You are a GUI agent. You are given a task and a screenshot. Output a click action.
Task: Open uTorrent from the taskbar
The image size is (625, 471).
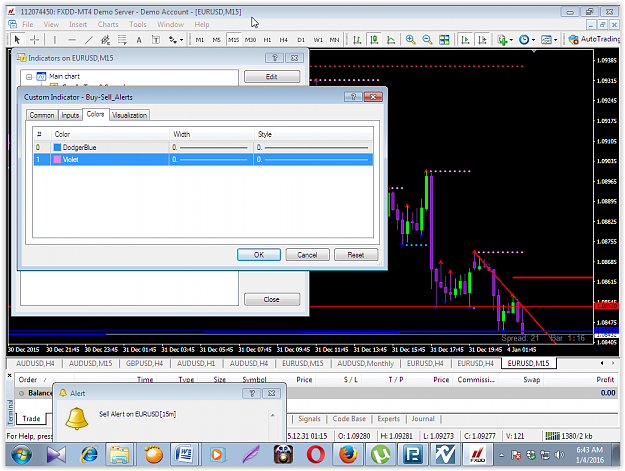tap(381, 455)
